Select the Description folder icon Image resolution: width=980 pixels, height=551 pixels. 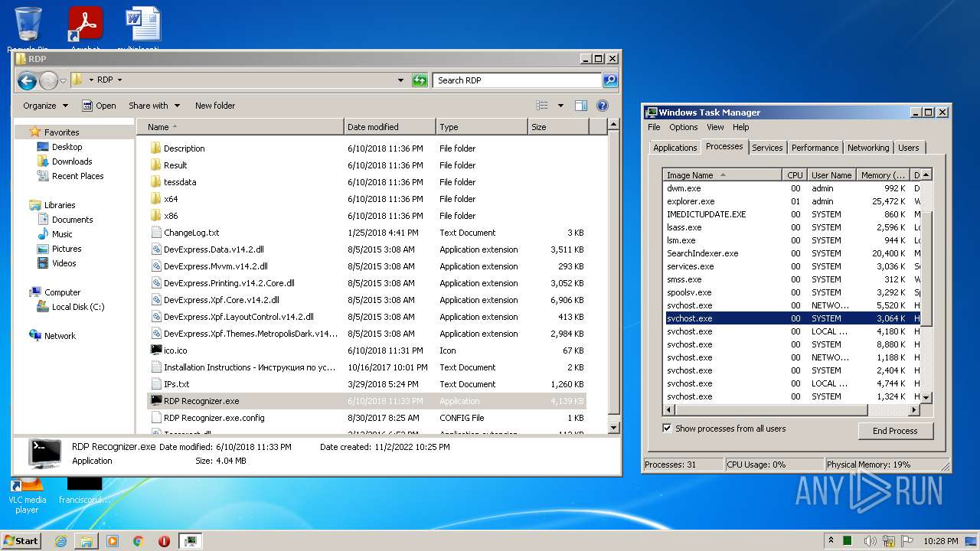tap(155, 148)
